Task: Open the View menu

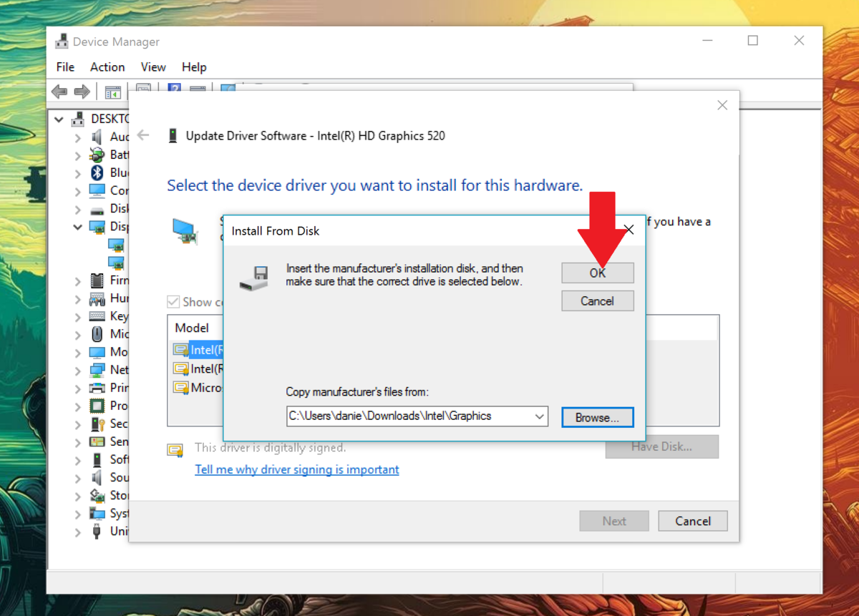Action: pos(153,67)
